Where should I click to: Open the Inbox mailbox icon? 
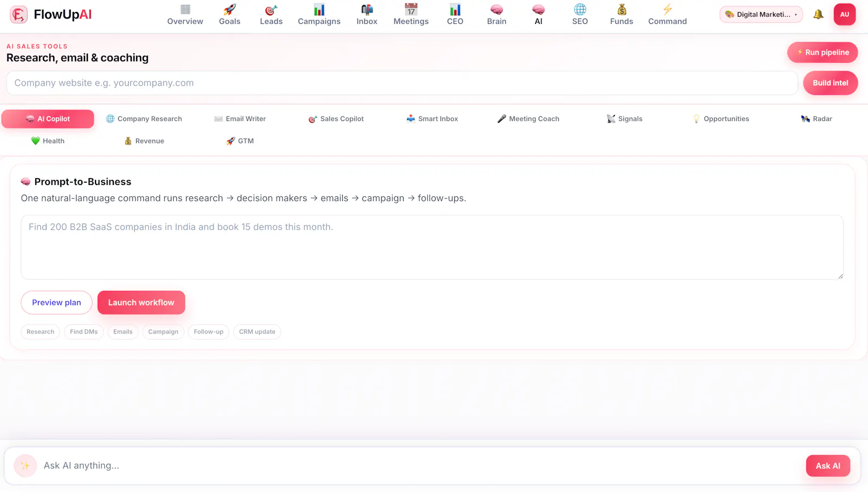click(x=367, y=10)
